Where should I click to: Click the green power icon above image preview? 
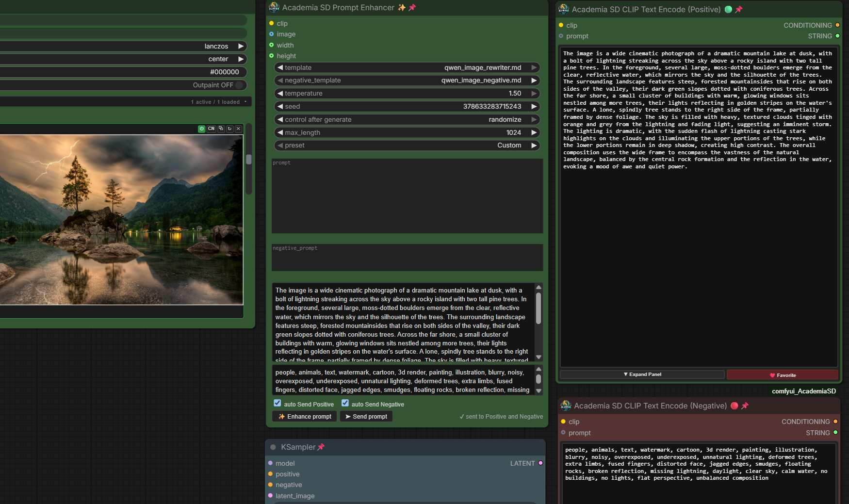(201, 129)
